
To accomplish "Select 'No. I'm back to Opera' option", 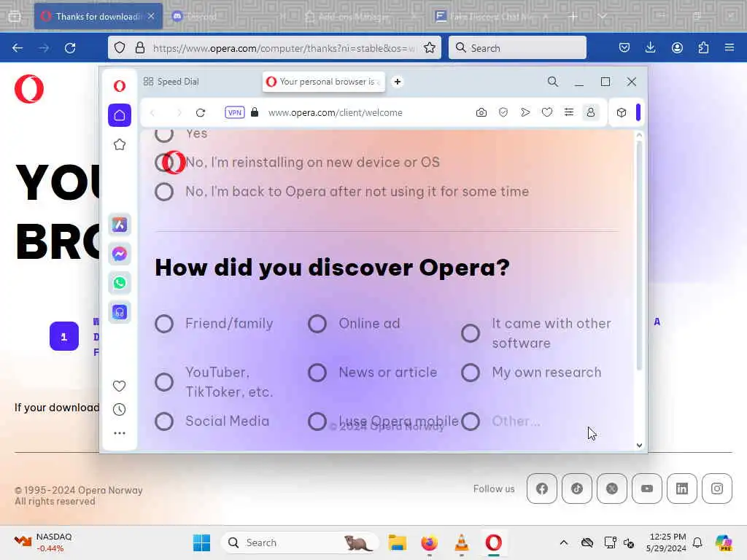I will (x=164, y=192).
